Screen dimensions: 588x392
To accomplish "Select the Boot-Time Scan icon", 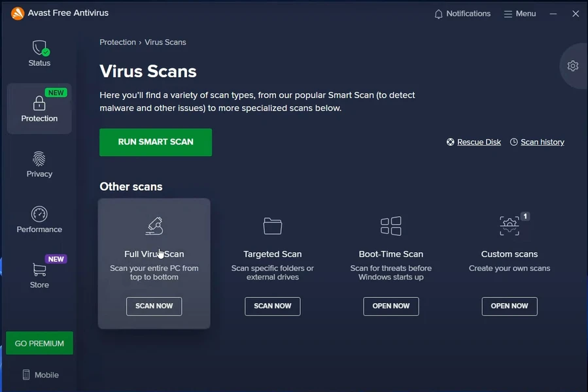I will coord(390,225).
